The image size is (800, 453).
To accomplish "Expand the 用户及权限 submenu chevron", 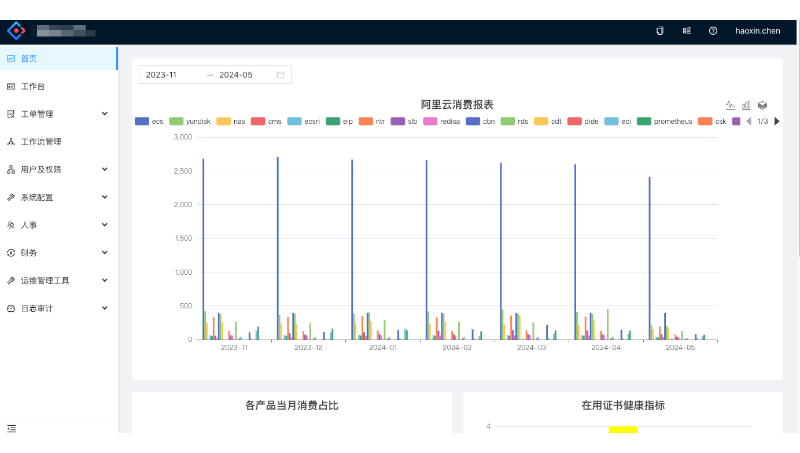I will tap(105, 169).
